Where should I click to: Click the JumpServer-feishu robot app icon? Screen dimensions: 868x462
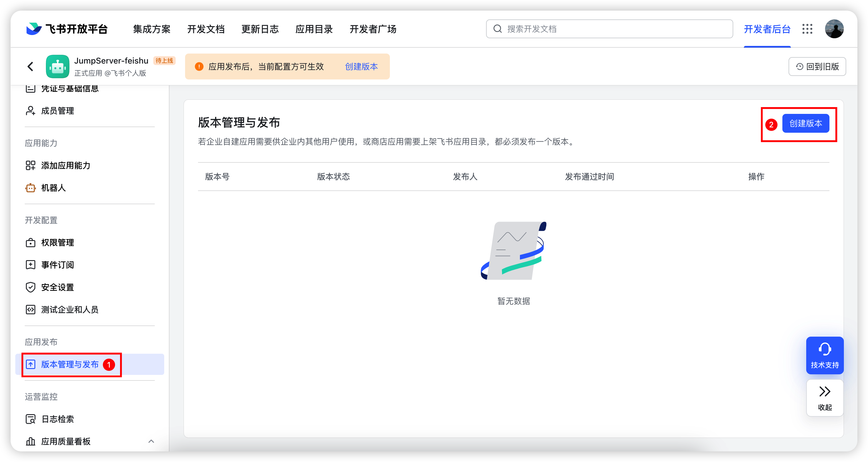pos(58,67)
